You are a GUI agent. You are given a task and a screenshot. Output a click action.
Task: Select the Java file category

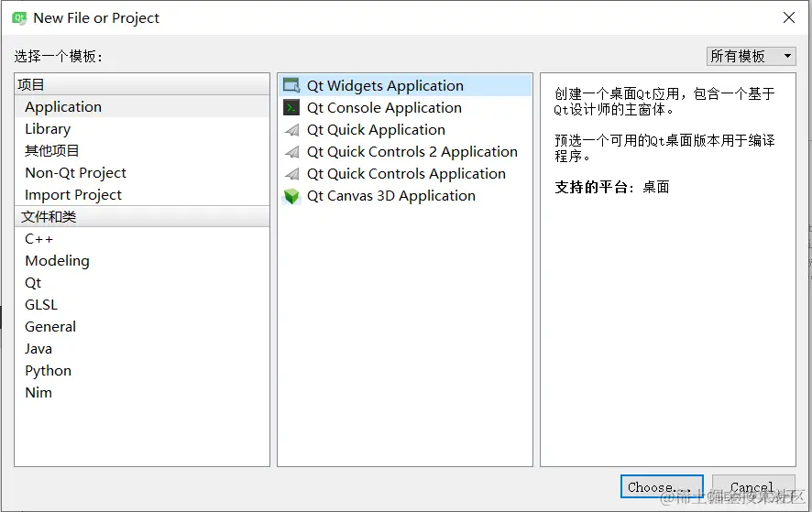(x=142, y=348)
